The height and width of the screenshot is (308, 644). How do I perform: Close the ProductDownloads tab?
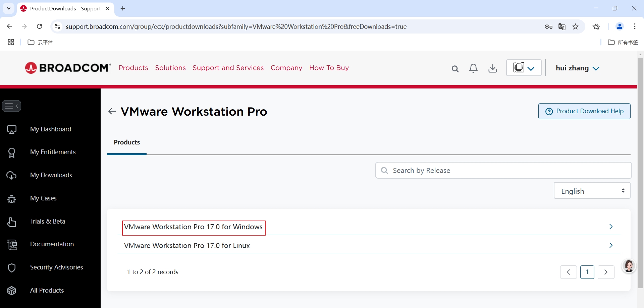(107, 8)
